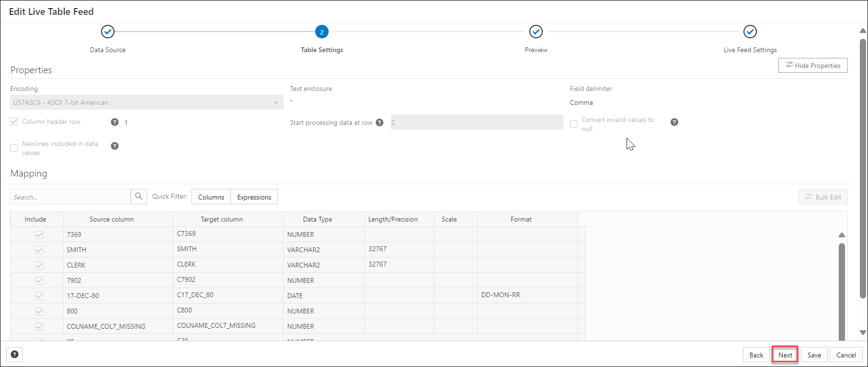
Task: Open help for Convert invalid values to null
Action: [674, 122]
